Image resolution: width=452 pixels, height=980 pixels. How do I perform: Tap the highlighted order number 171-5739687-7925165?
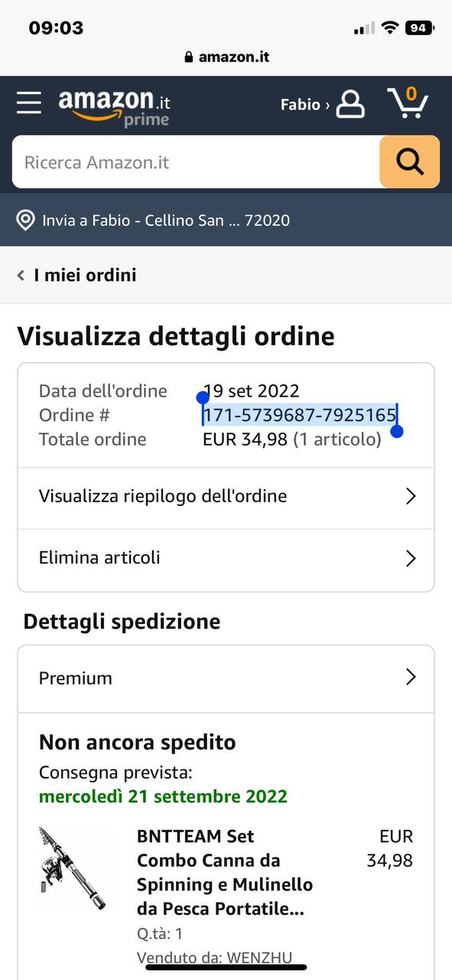click(x=299, y=415)
